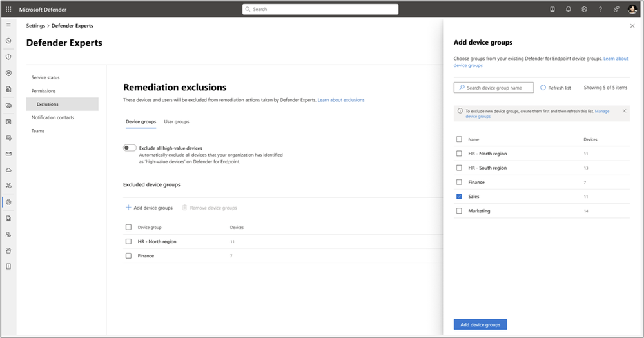This screenshot has width=644, height=338.
Task: Click the Sales group name
Action: [x=474, y=197]
